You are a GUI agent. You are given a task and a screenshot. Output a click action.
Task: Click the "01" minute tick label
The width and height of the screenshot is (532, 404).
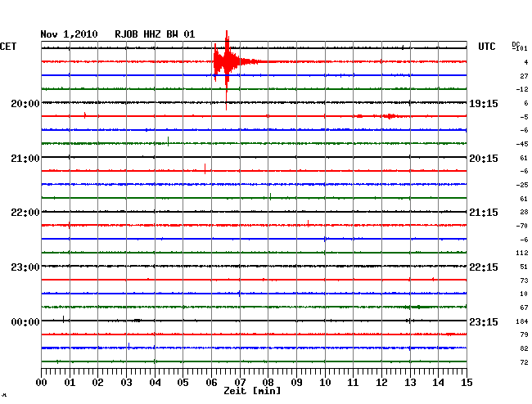(x=70, y=383)
